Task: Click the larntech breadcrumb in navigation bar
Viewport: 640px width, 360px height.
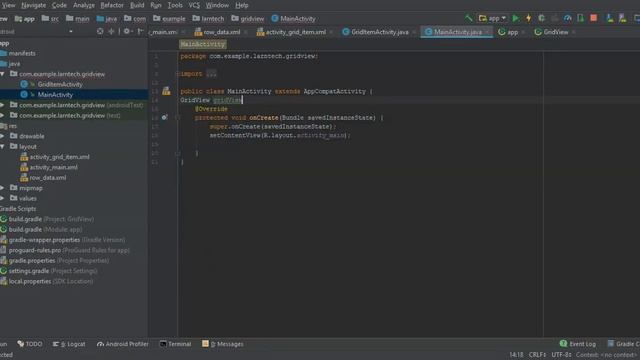Action: (x=208, y=18)
